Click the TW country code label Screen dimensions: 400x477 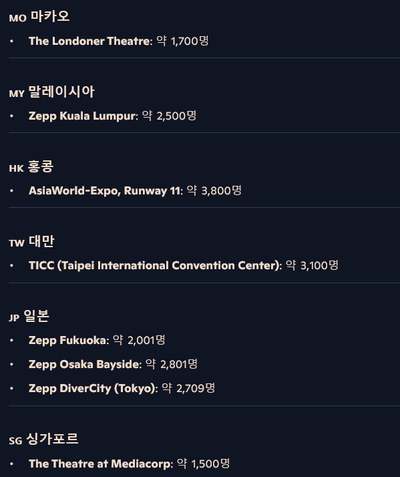[17, 243]
